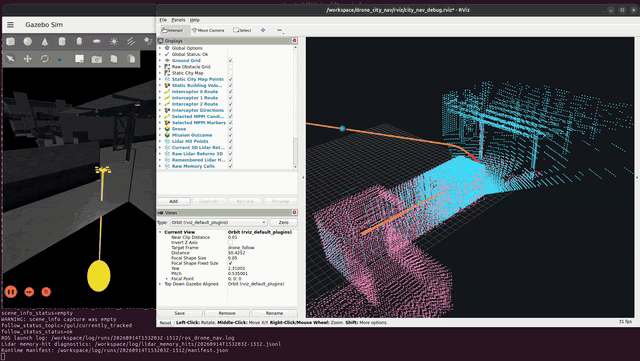Open the view Type dropdown

click(x=218, y=223)
